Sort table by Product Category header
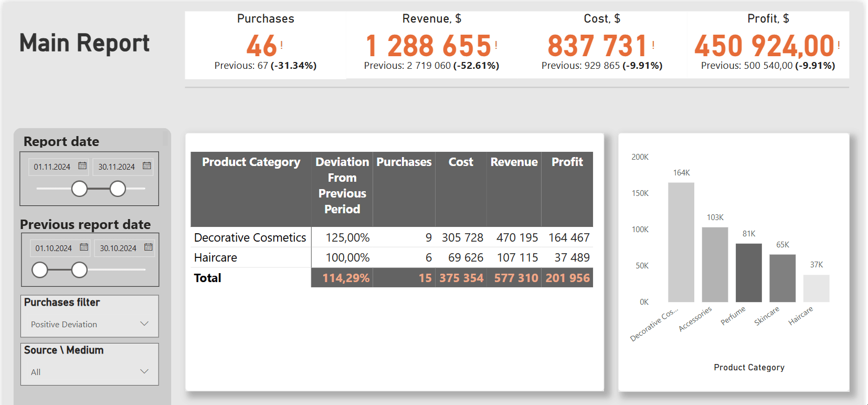This screenshot has width=868, height=405. point(251,162)
